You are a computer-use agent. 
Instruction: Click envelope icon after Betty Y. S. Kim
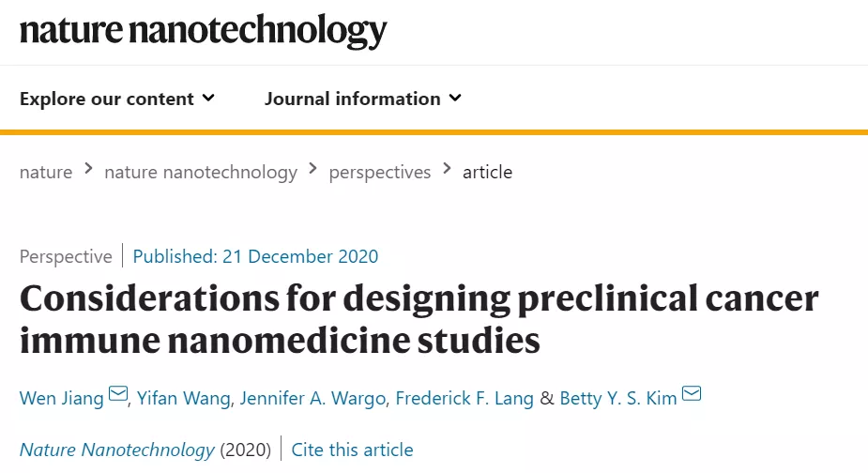click(692, 394)
